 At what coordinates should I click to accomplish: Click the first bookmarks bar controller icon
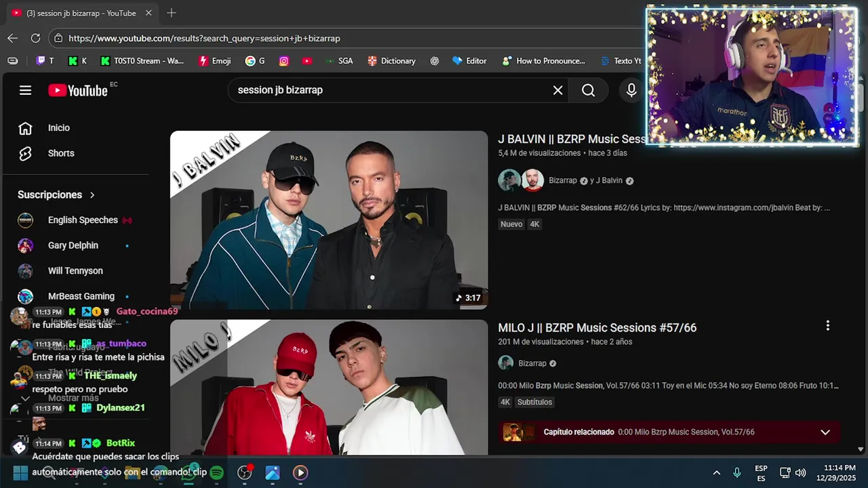(13, 61)
